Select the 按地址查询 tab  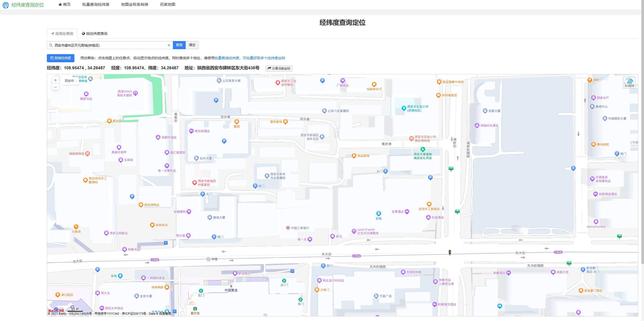tap(62, 34)
